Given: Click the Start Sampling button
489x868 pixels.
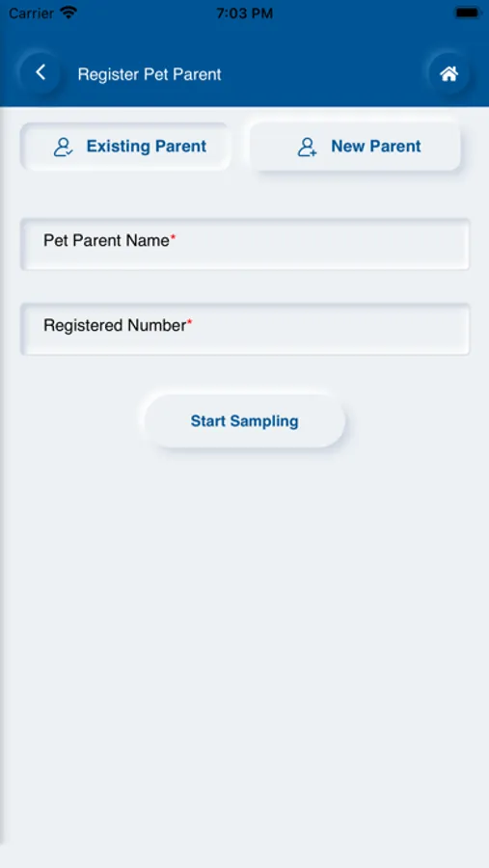Looking at the screenshot, I should click(x=245, y=421).
